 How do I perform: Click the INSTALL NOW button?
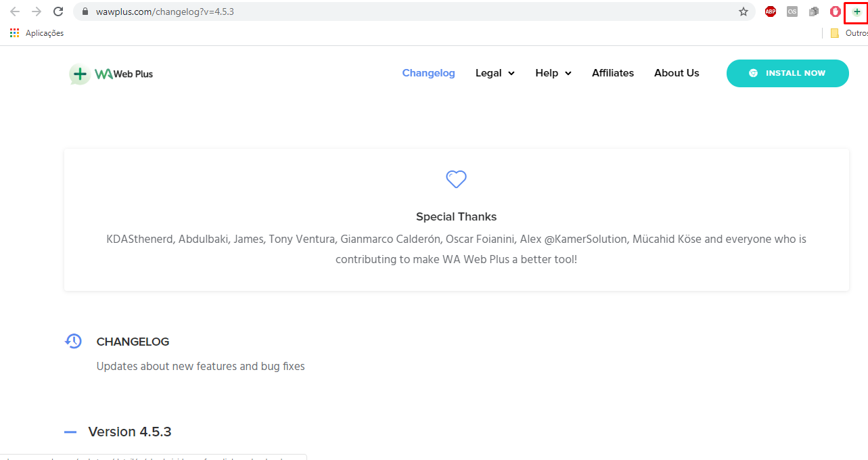[x=787, y=73]
